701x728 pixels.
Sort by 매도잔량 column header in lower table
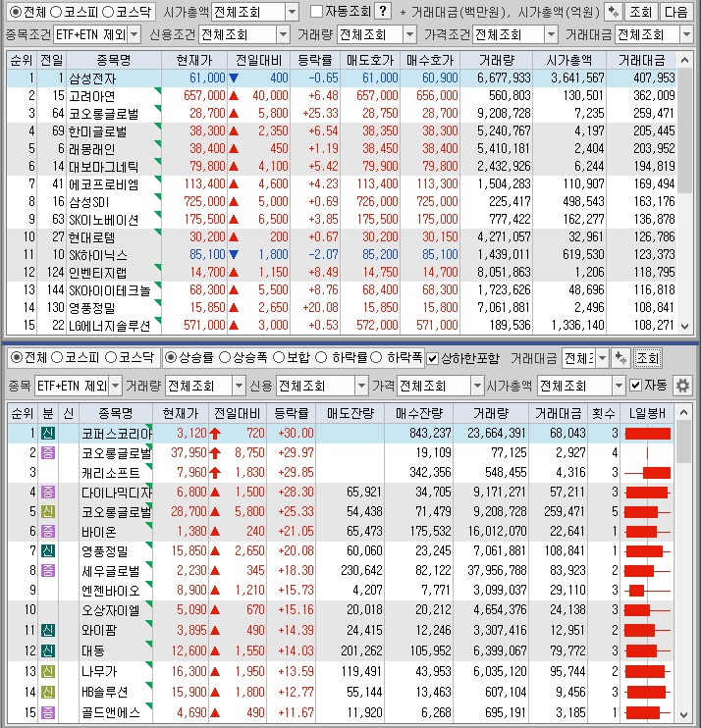pyautogui.click(x=350, y=413)
